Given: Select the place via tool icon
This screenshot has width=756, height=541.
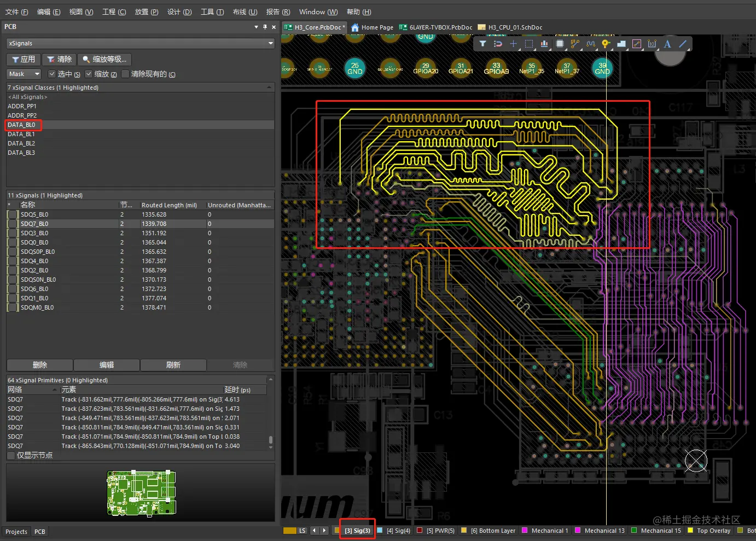Looking at the screenshot, I should point(606,44).
